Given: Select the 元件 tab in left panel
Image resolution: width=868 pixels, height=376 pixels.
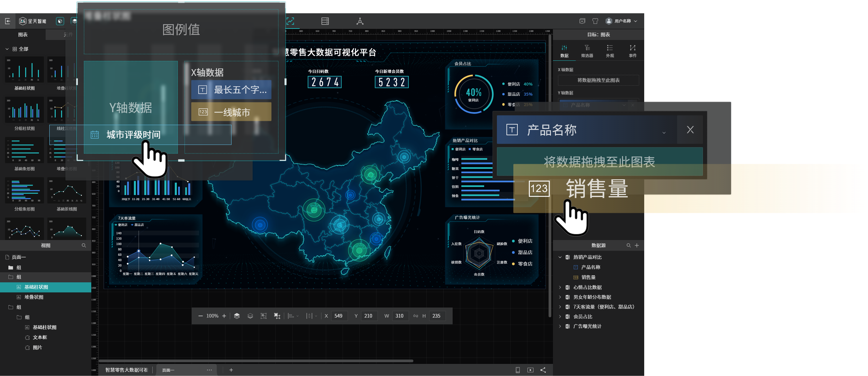Looking at the screenshot, I should 68,34.
